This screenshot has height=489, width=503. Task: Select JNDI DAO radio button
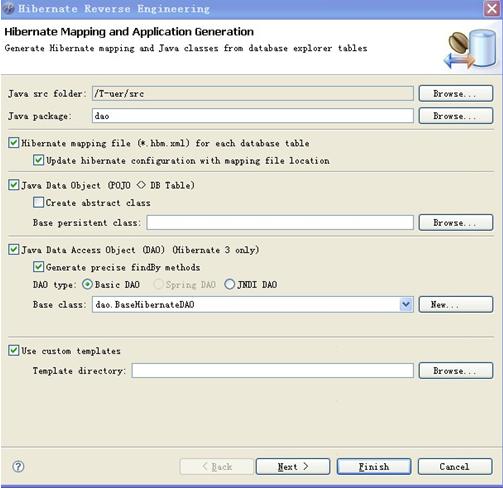pos(229,284)
